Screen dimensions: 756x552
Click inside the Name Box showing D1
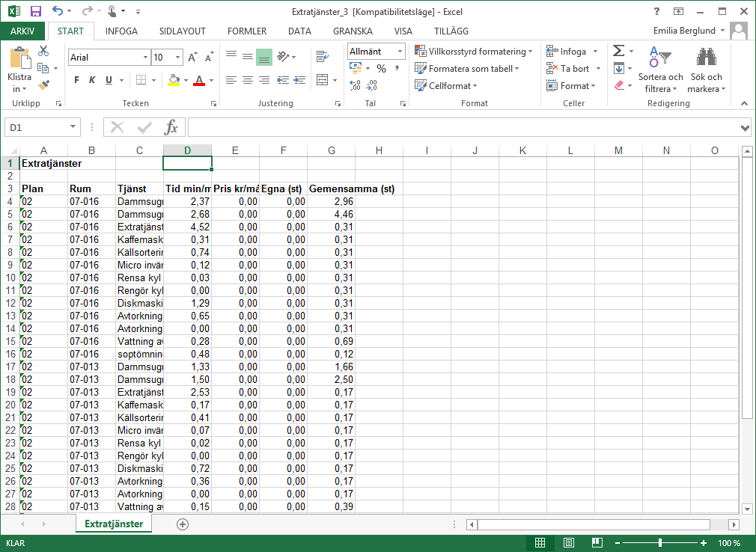coord(36,128)
